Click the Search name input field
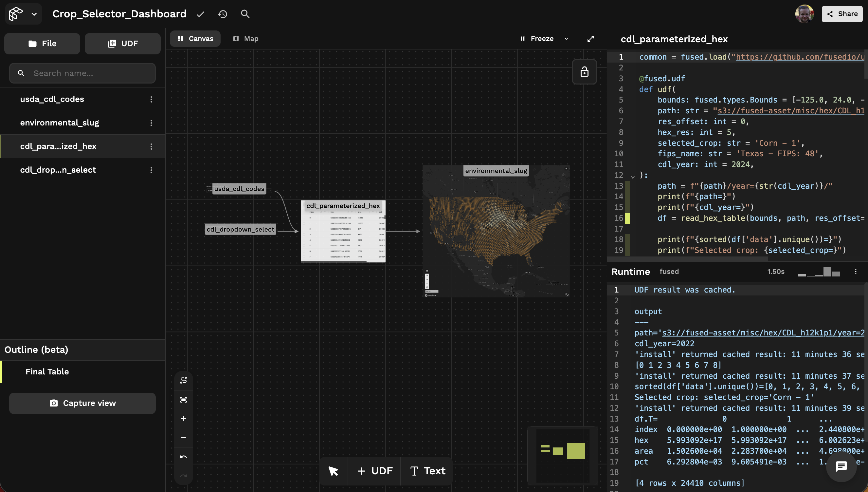868x492 pixels. [82, 73]
